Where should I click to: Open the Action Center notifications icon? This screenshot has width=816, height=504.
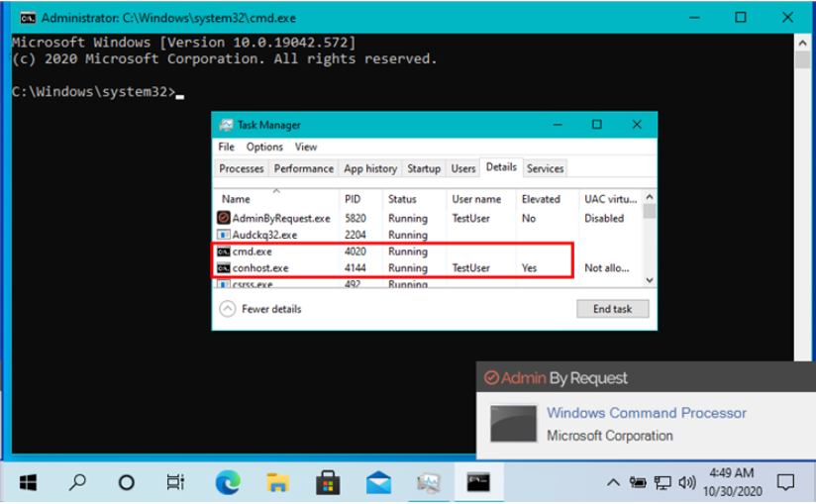(x=785, y=482)
